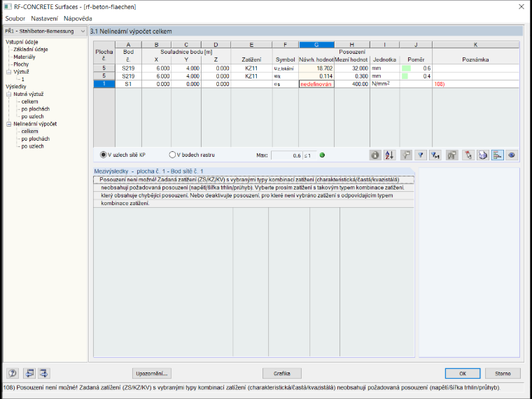Click the Max ratio field showing 0.6
This screenshot has width=532, height=399.
[x=286, y=155]
